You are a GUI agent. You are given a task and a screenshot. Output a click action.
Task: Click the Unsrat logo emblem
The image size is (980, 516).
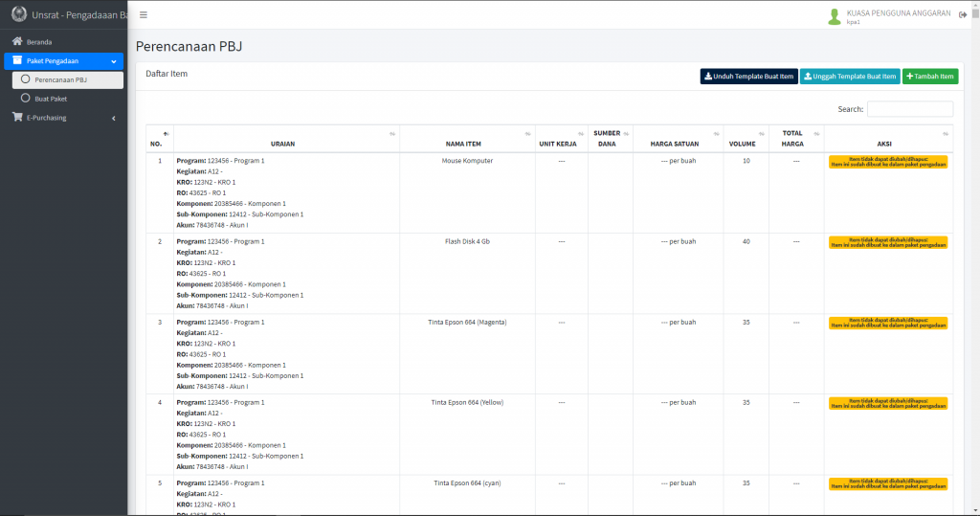(x=17, y=15)
